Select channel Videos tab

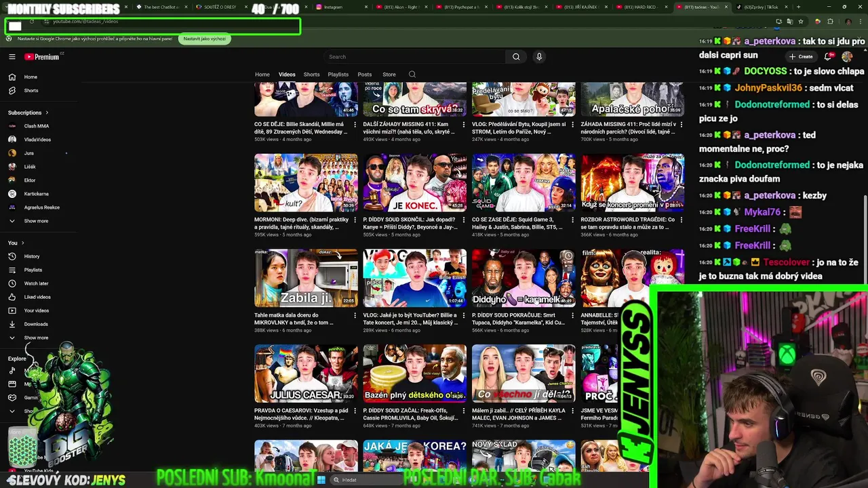[x=287, y=75]
